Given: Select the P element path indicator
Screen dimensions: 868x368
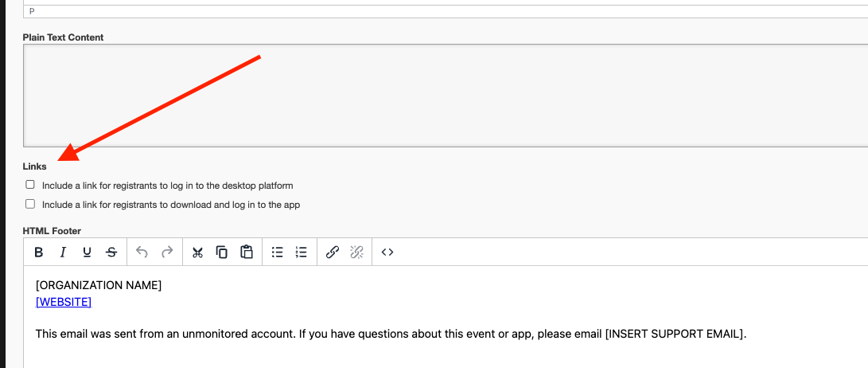Looking at the screenshot, I should click(32, 11).
